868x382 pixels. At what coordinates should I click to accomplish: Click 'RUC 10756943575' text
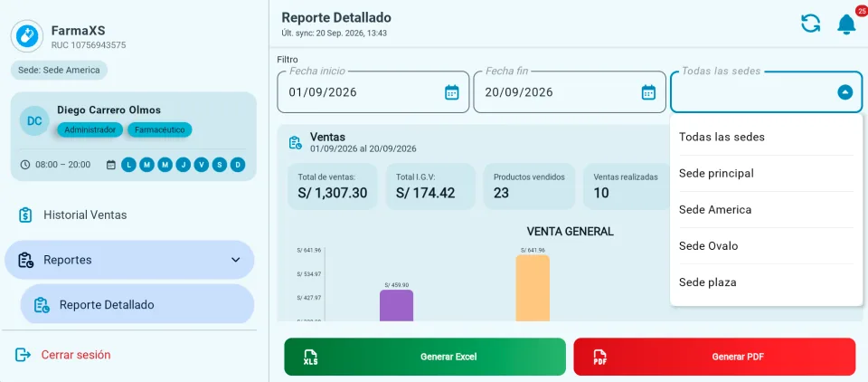click(89, 45)
